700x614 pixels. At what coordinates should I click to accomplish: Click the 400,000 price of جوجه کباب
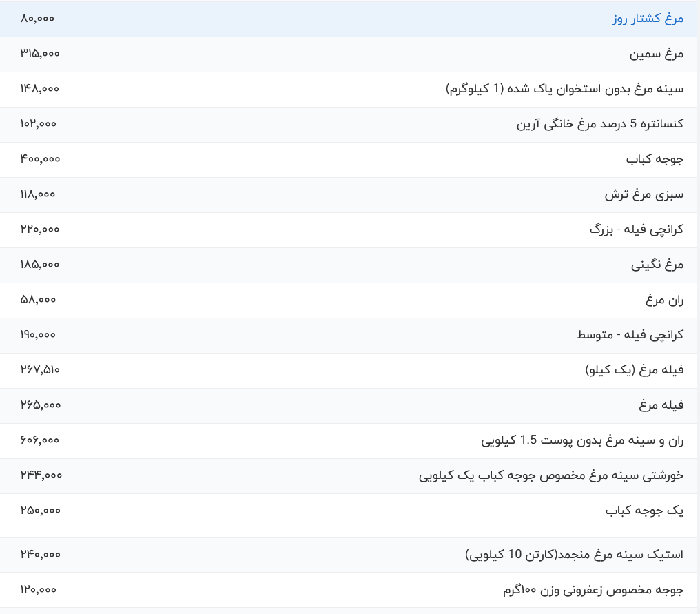(x=40, y=159)
